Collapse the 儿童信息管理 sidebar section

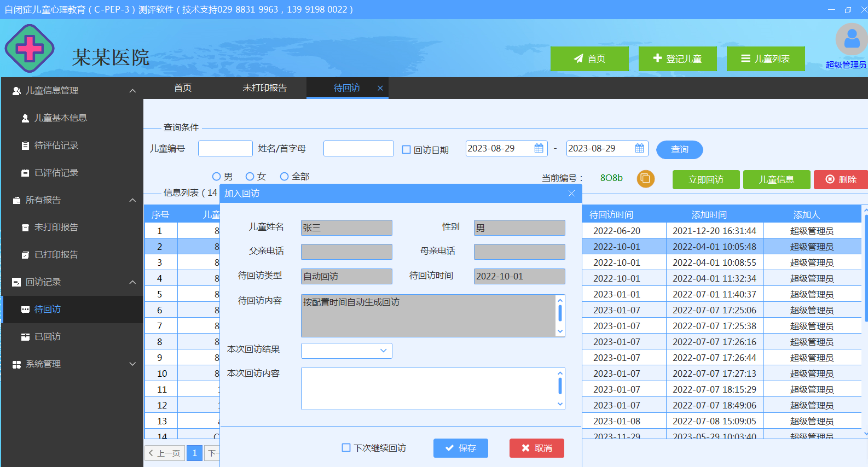point(132,91)
